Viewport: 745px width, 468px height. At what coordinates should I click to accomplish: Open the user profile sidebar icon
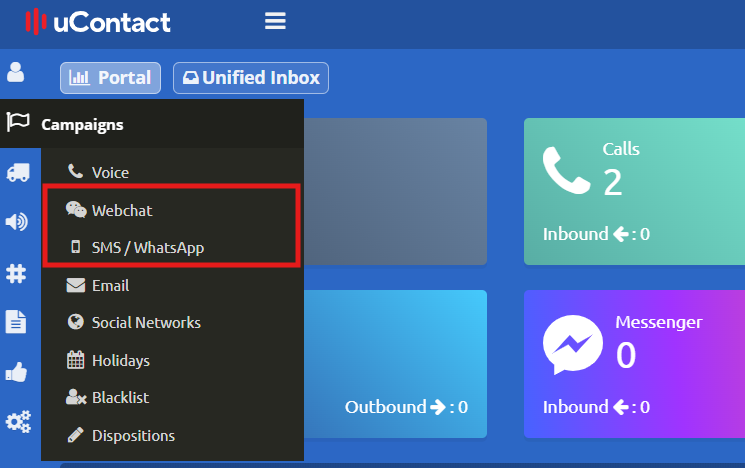(16, 72)
